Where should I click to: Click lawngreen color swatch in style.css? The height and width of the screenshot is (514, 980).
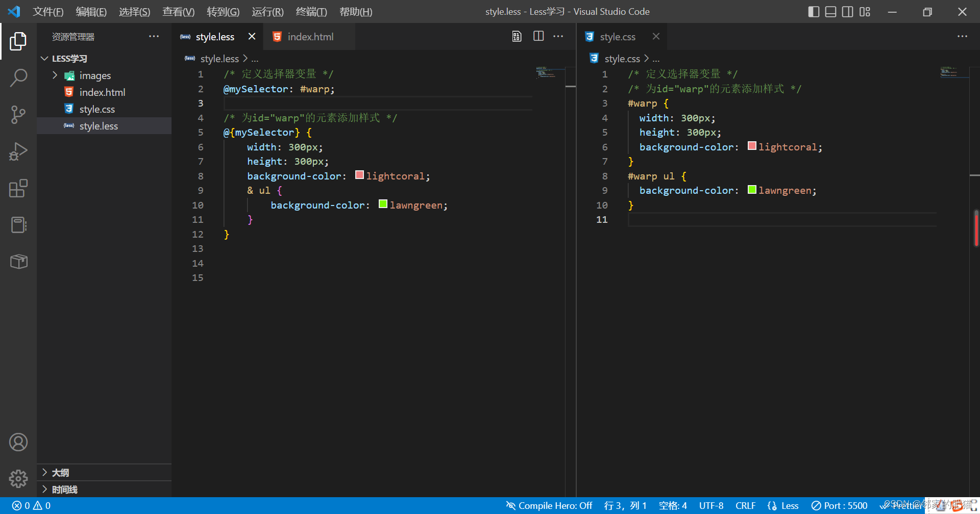click(752, 190)
